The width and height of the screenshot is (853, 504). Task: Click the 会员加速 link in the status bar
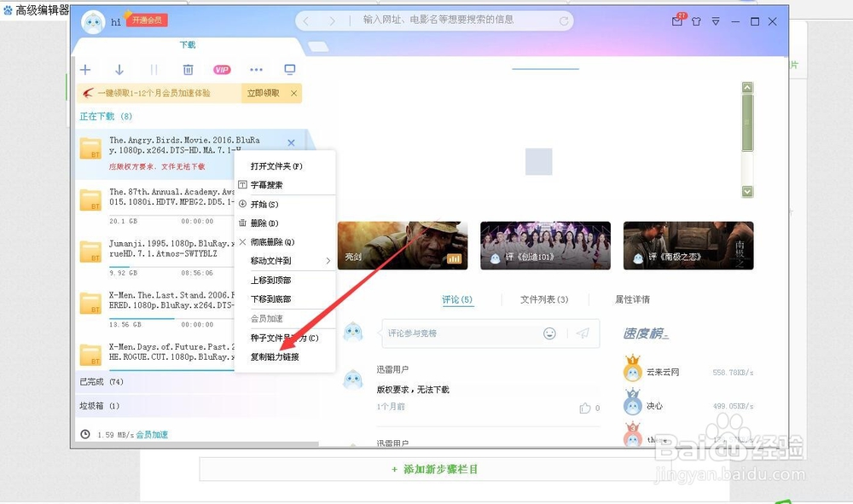[152, 434]
